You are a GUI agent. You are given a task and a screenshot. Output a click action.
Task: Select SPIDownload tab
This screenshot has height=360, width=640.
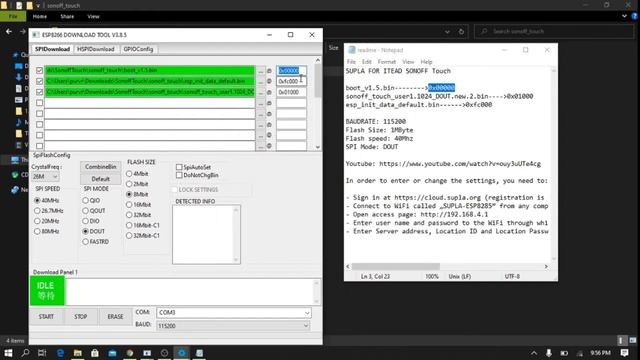point(52,49)
